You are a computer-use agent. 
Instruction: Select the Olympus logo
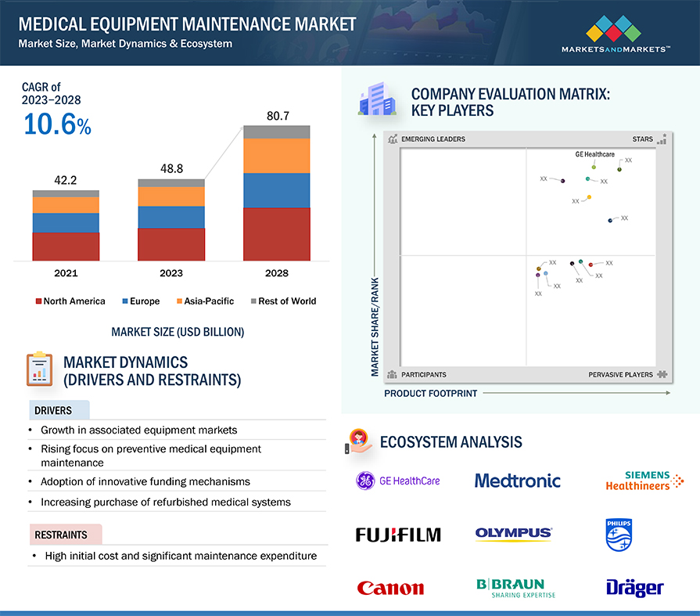coord(514,535)
